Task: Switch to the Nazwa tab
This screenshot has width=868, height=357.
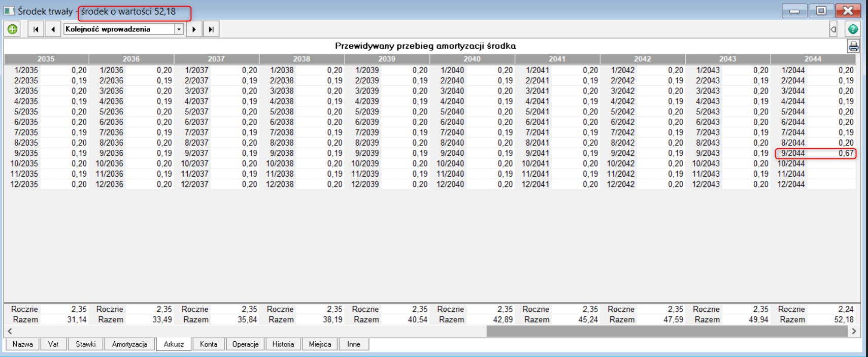Action: (x=22, y=344)
